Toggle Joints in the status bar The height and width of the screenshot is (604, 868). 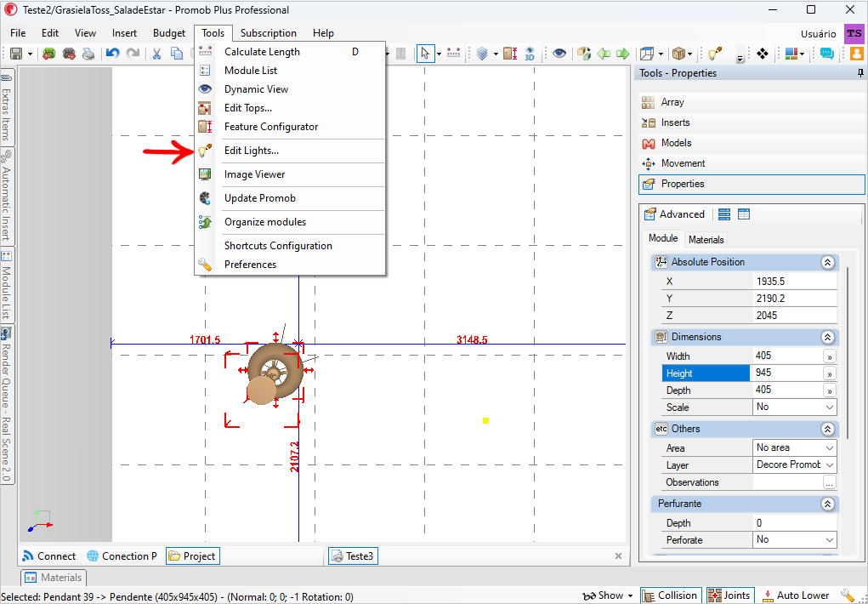731,595
